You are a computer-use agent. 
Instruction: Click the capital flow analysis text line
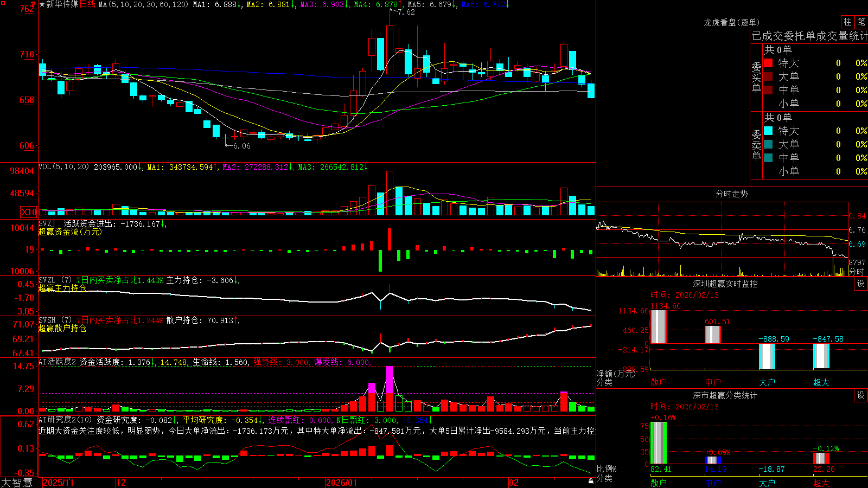(x=317, y=431)
